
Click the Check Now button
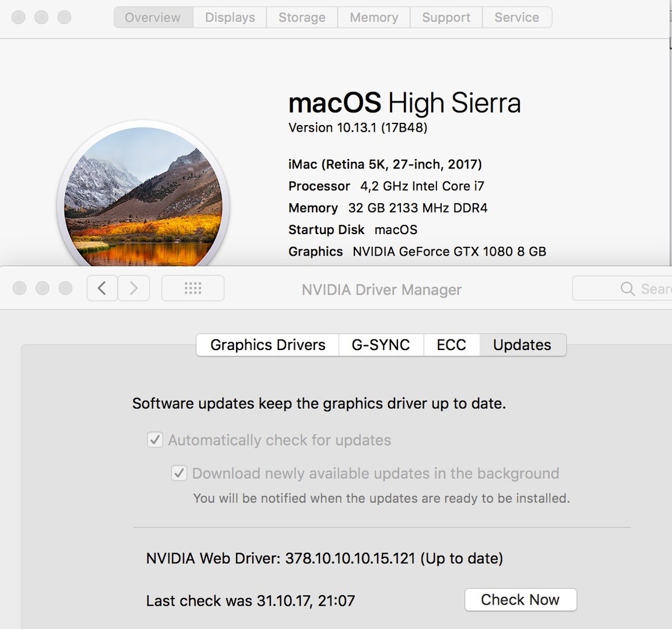520,600
